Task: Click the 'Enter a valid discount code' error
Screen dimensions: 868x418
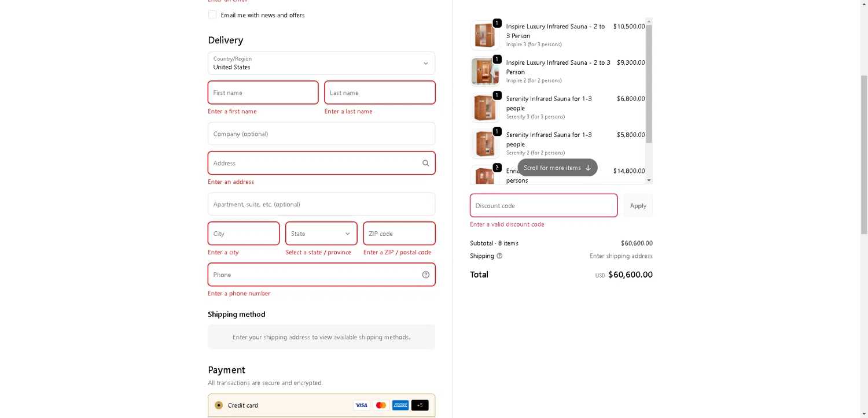Action: point(507,224)
